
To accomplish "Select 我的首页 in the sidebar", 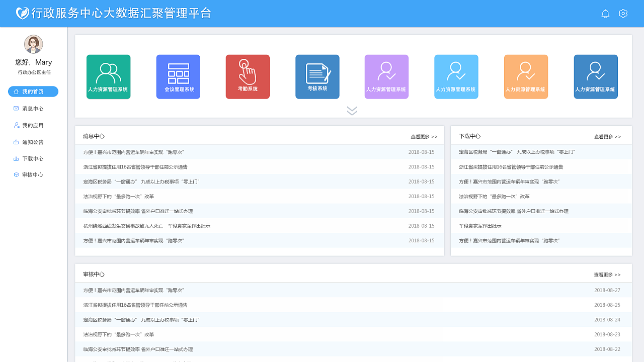I will (33, 92).
